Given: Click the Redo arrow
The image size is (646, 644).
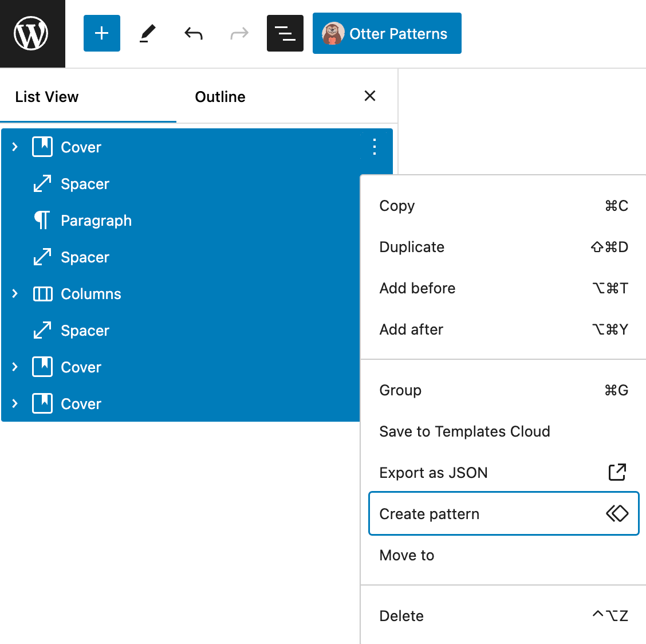Looking at the screenshot, I should coord(239,34).
